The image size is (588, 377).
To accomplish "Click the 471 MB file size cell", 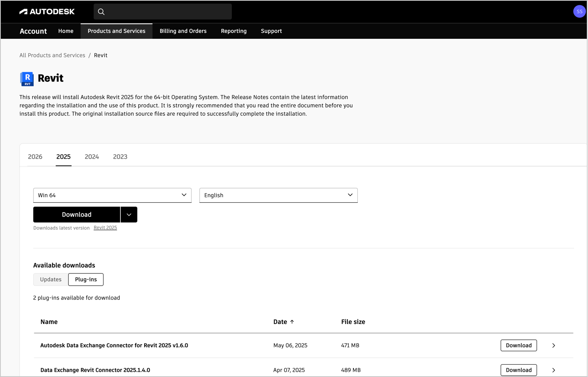I will 350,346.
